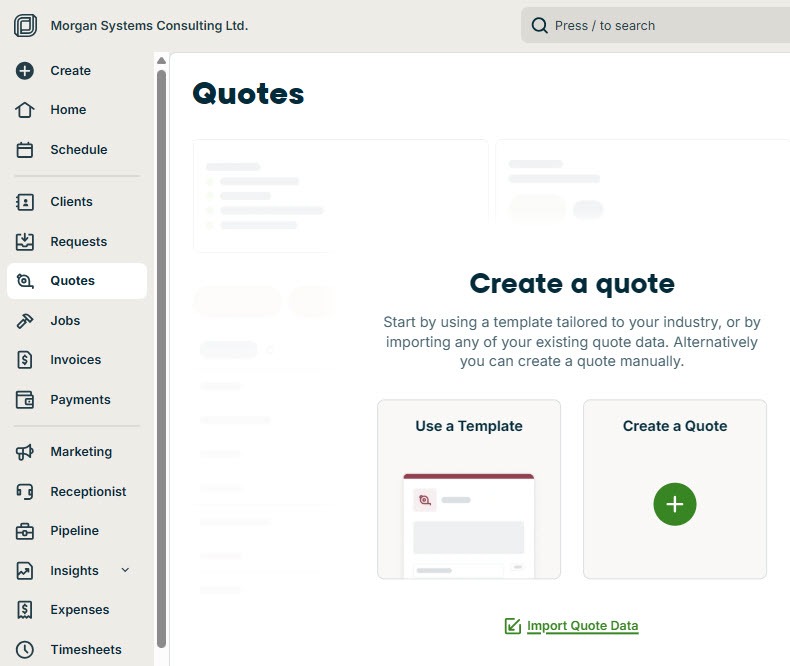Viewport: 790px width, 666px height.
Task: Select the Quotes sidebar item
Action: [x=77, y=281]
